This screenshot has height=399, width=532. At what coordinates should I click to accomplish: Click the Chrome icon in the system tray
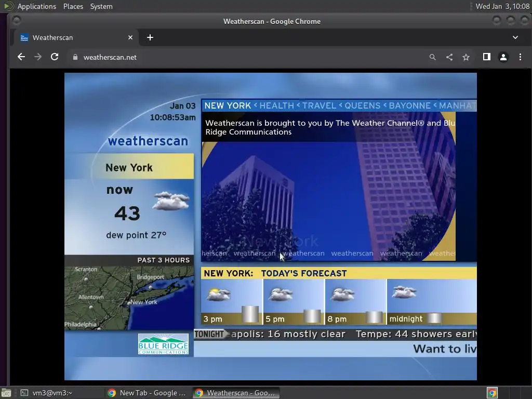[492, 393]
